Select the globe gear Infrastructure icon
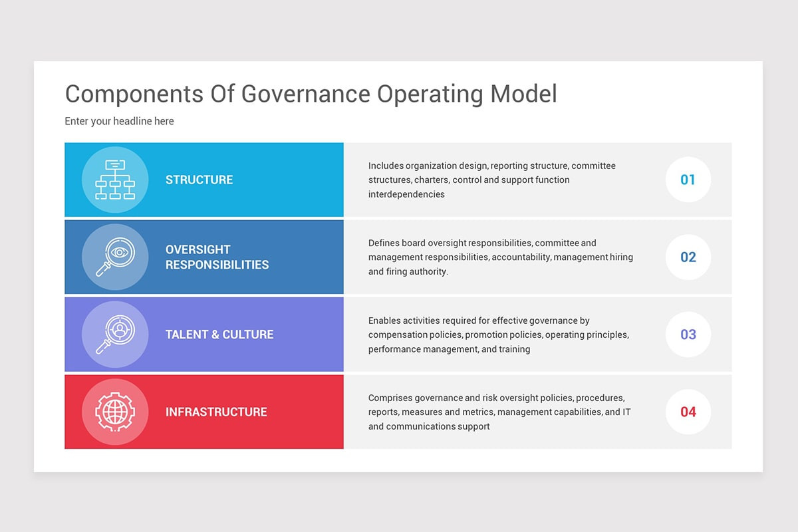This screenshot has width=798, height=532. click(115, 412)
